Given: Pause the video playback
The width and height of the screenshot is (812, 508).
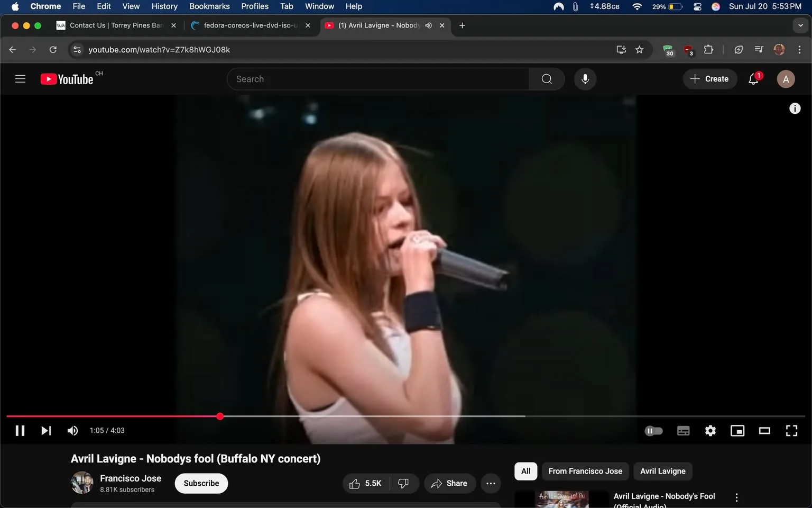Looking at the screenshot, I should (x=20, y=430).
